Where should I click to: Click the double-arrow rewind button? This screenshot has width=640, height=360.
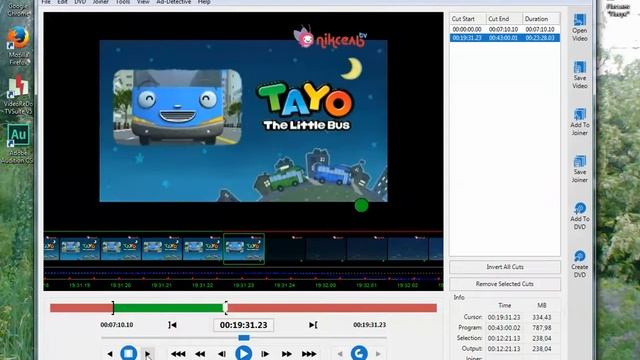(x=200, y=354)
